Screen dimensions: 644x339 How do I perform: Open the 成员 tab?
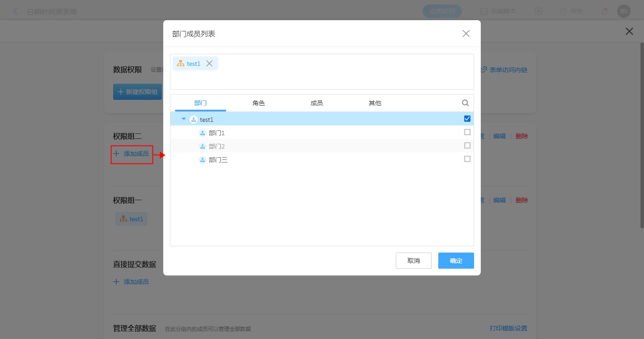tap(317, 103)
